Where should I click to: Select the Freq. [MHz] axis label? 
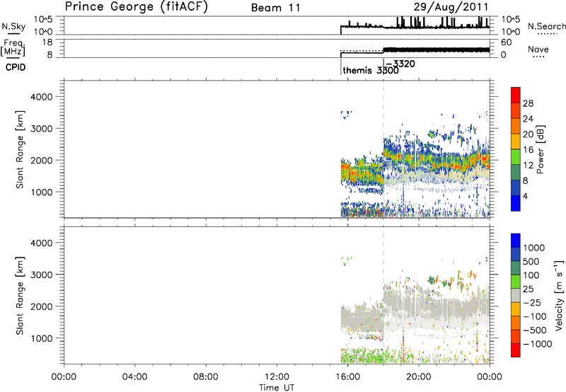pyautogui.click(x=13, y=47)
